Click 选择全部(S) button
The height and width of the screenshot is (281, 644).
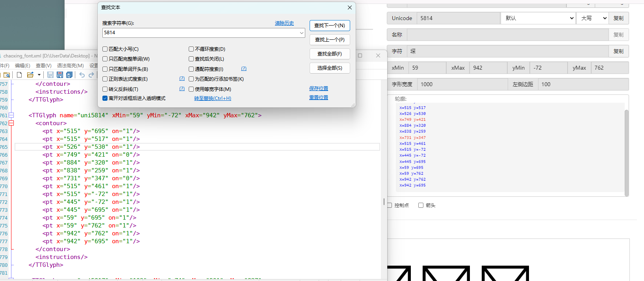(x=330, y=68)
